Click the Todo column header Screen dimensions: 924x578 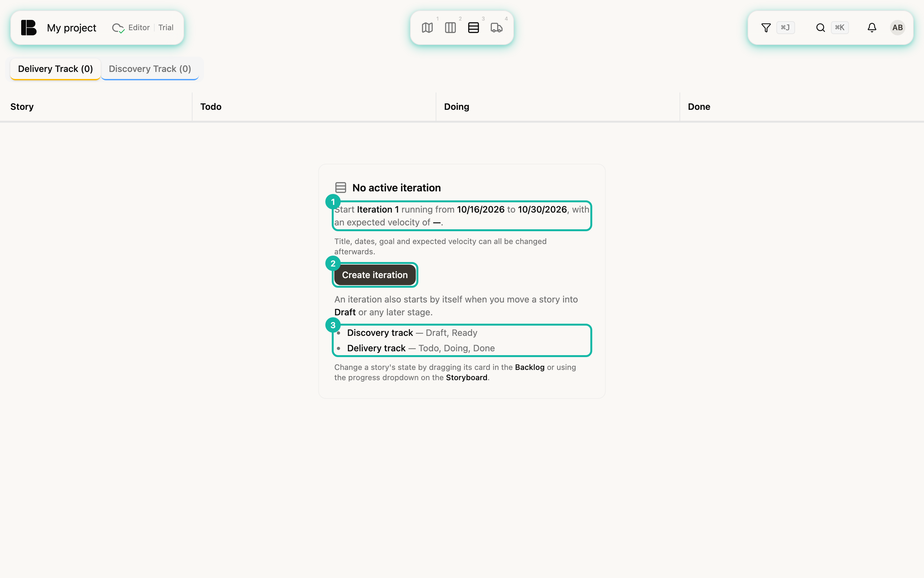click(x=211, y=107)
